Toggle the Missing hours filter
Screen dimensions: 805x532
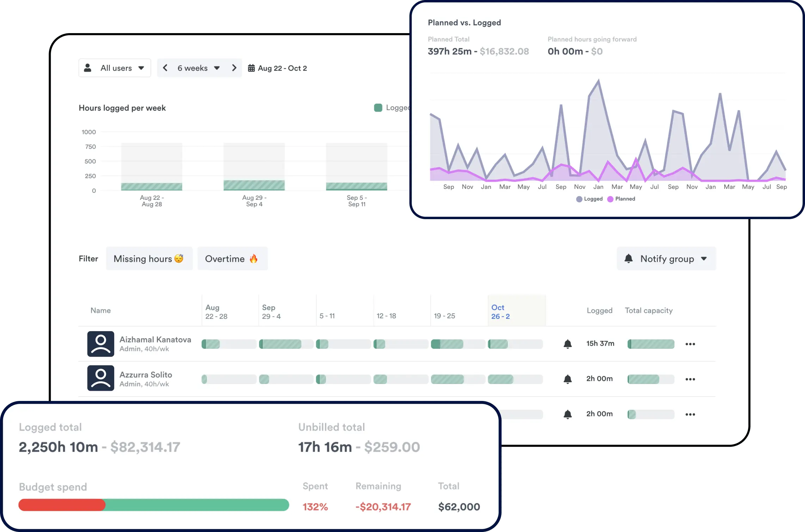pyautogui.click(x=149, y=259)
